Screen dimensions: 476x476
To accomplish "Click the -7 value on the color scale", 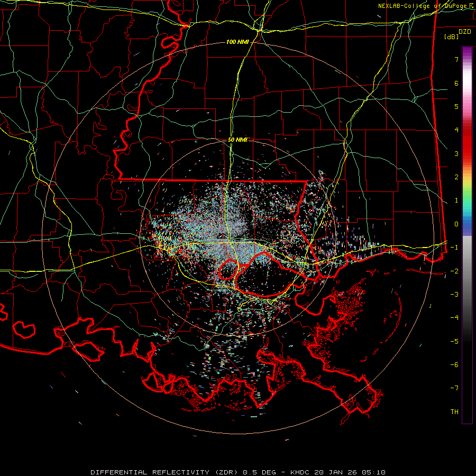I will click(454, 388).
